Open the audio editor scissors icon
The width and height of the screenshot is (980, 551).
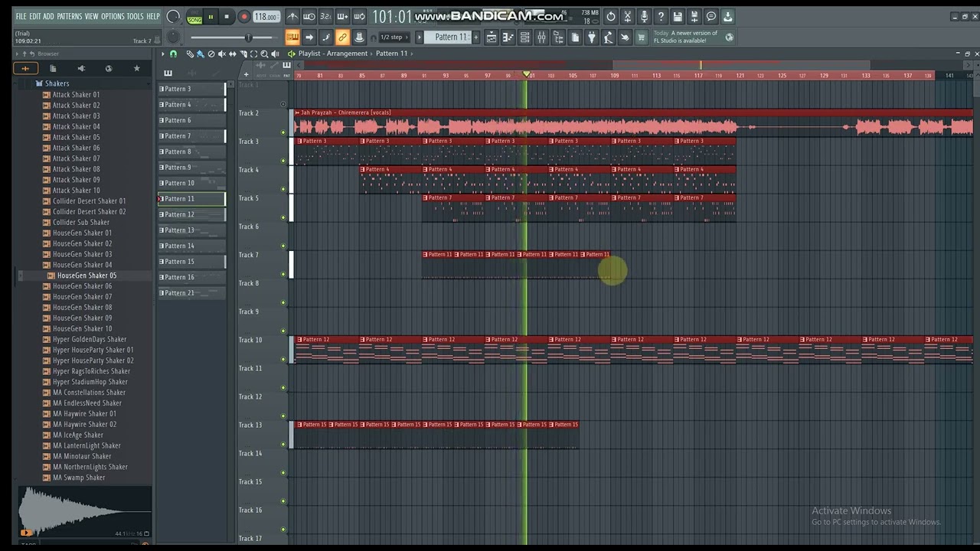point(628,16)
